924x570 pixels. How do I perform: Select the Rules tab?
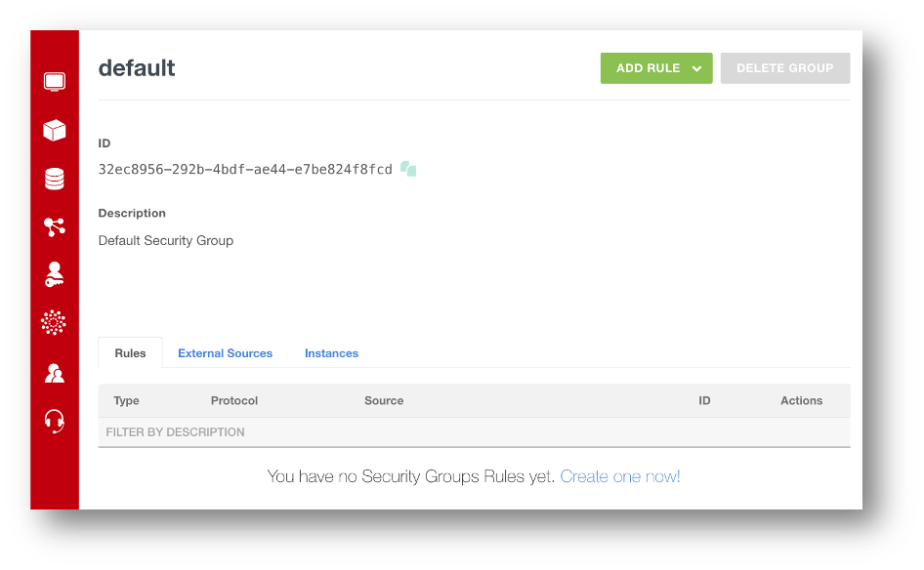(x=130, y=353)
